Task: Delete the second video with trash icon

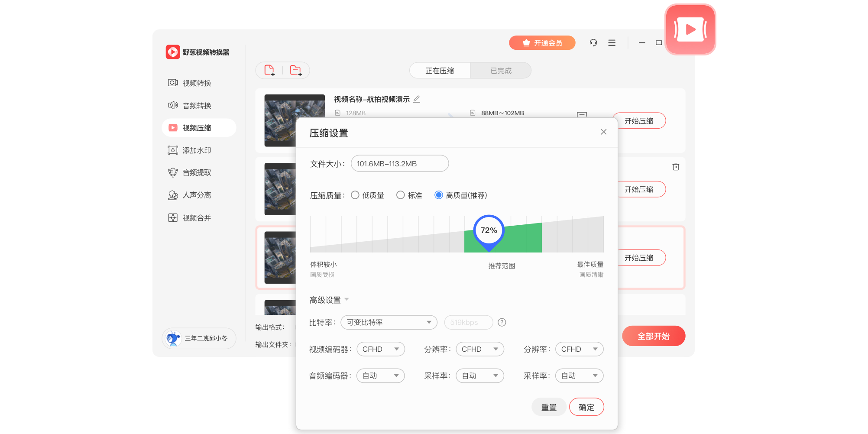Action: tap(676, 167)
